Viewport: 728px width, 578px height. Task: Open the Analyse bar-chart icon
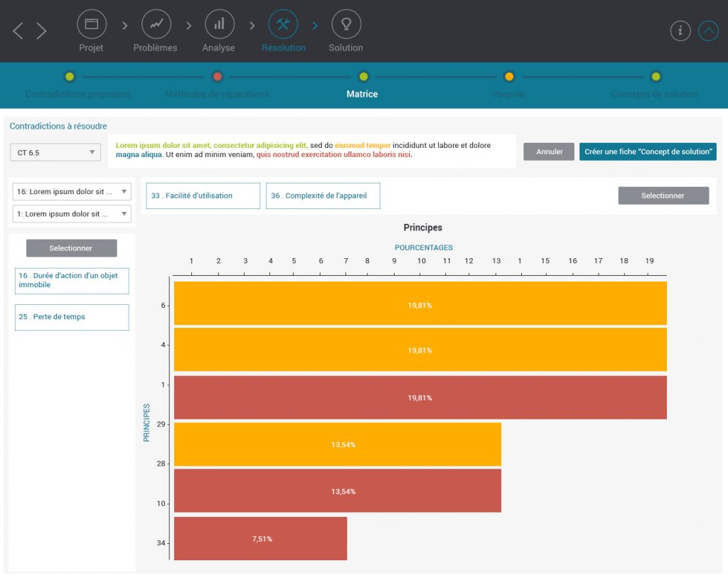[x=219, y=24]
